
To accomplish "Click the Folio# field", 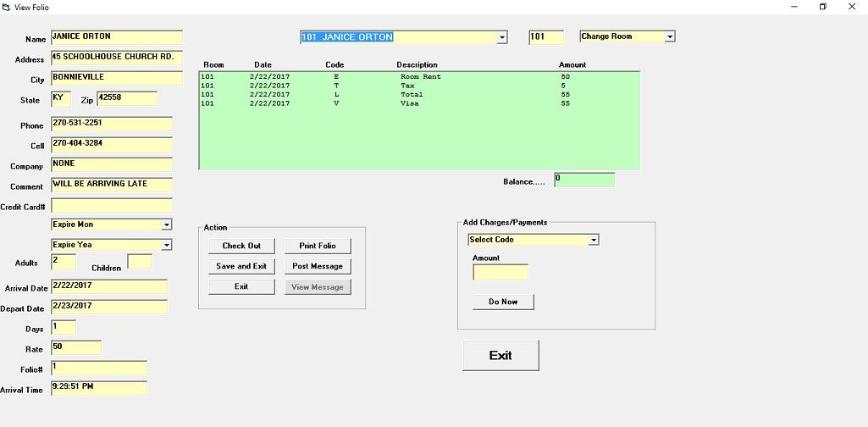I will (x=98, y=369).
